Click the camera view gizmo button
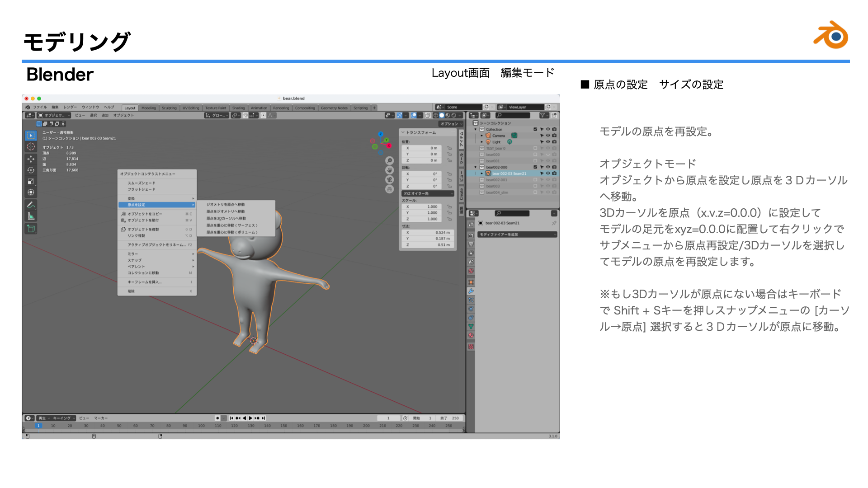The width and height of the screenshot is (868, 488). (389, 179)
